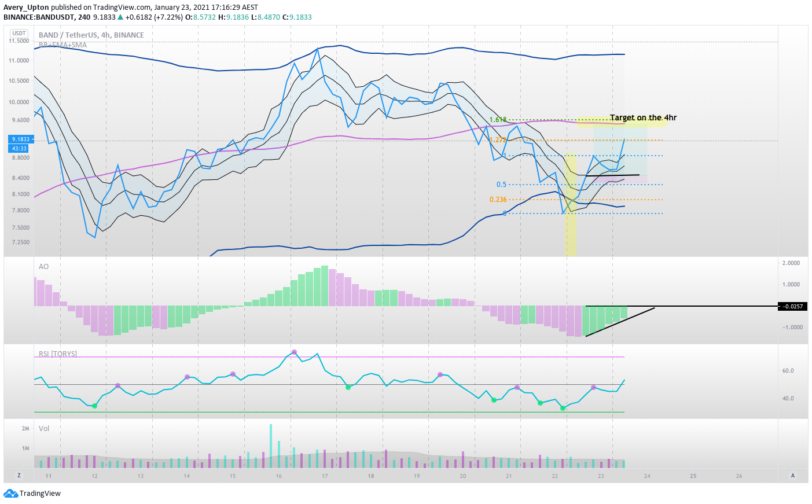Click the 40.0 RSI scale label
812x504 pixels.
pyautogui.click(x=788, y=398)
